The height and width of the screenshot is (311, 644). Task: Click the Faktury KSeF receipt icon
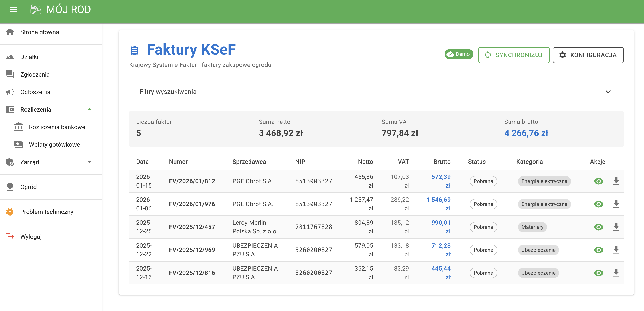(x=134, y=50)
